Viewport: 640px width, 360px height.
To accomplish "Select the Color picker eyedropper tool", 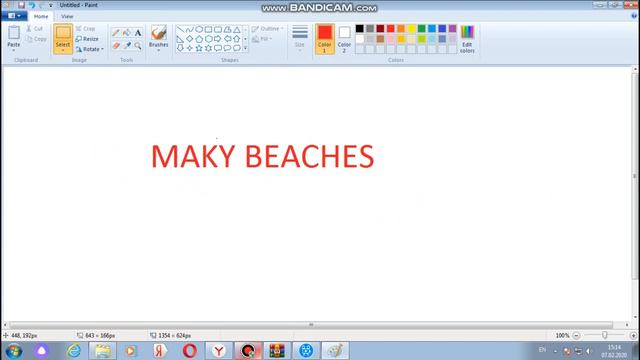I will (127, 46).
